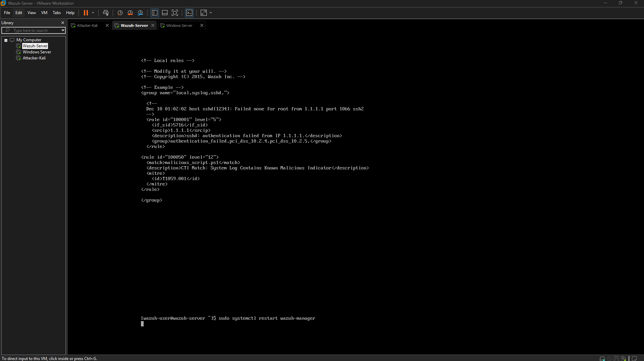Image resolution: width=644 pixels, height=361 pixels.
Task: Click the Copyright 2015 Wazuh Inc. comment
Action: point(193,77)
